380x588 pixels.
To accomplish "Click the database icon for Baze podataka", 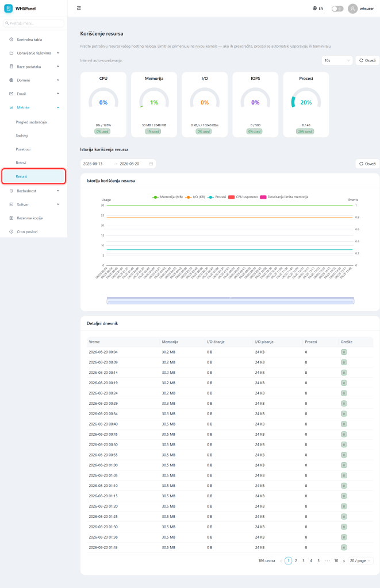I will [x=11, y=67].
